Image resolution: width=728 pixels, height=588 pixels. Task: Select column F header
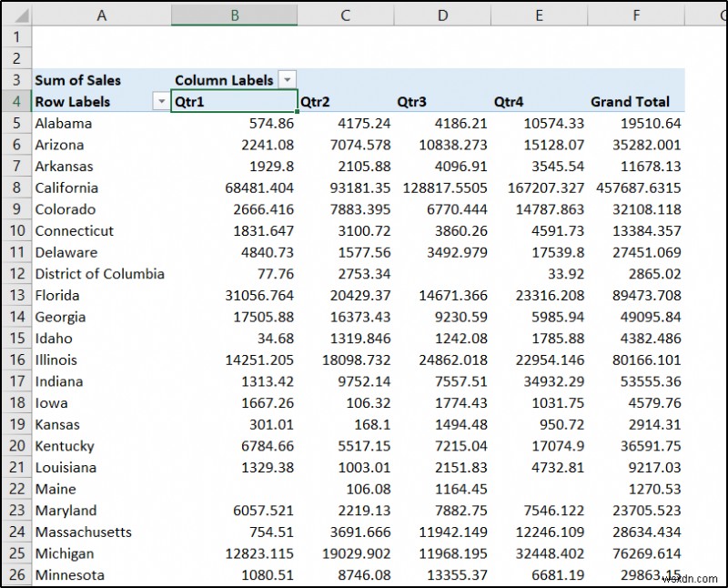tap(635, 15)
